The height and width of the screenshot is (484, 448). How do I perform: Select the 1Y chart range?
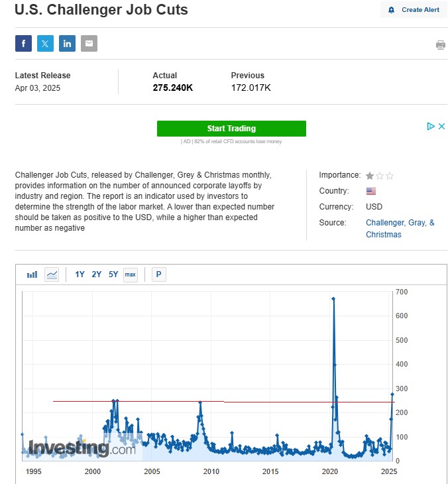(x=80, y=274)
